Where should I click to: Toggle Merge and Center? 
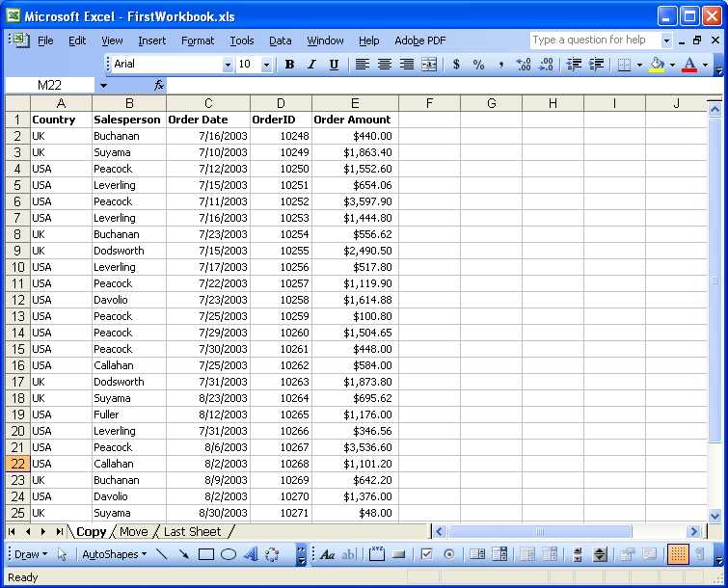[429, 64]
